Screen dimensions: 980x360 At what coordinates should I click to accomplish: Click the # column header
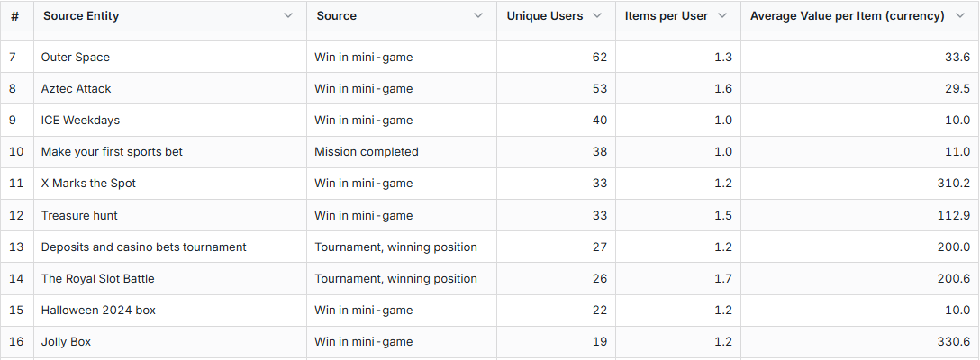pos(15,15)
